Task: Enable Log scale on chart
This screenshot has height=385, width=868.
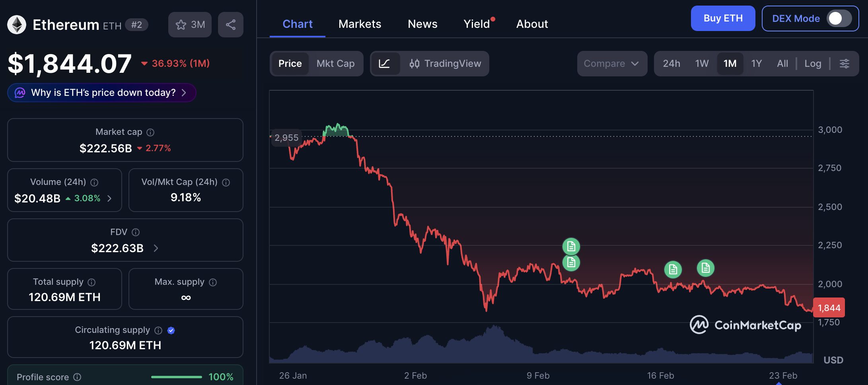Action: 812,64
